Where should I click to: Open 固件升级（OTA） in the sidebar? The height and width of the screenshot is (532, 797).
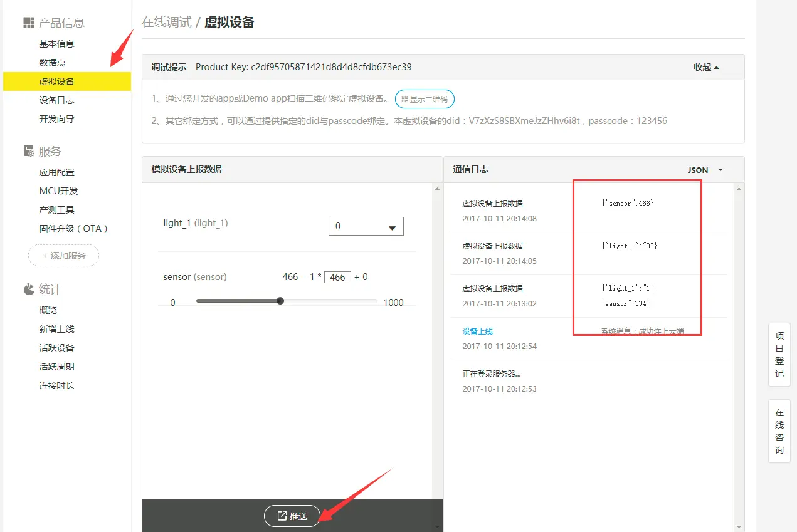click(75, 229)
